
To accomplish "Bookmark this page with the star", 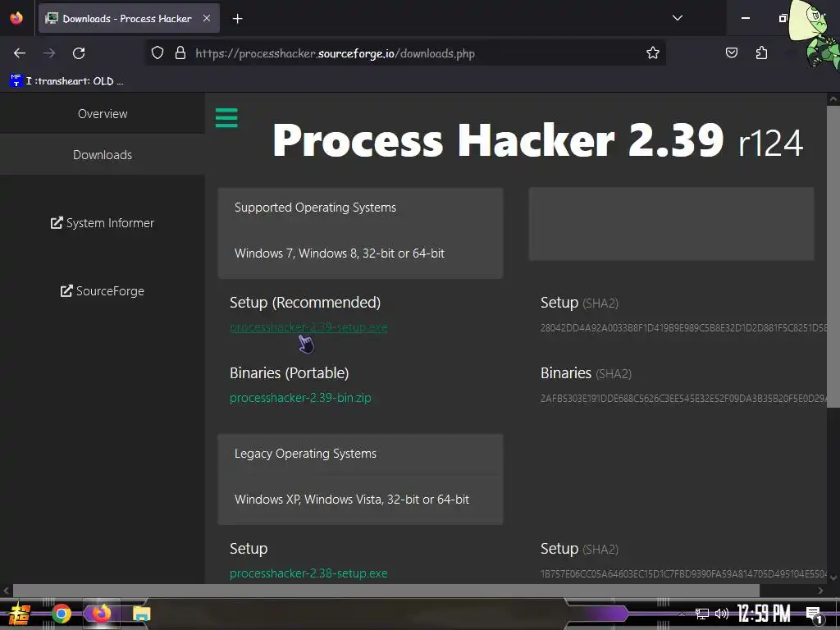I will (652, 53).
